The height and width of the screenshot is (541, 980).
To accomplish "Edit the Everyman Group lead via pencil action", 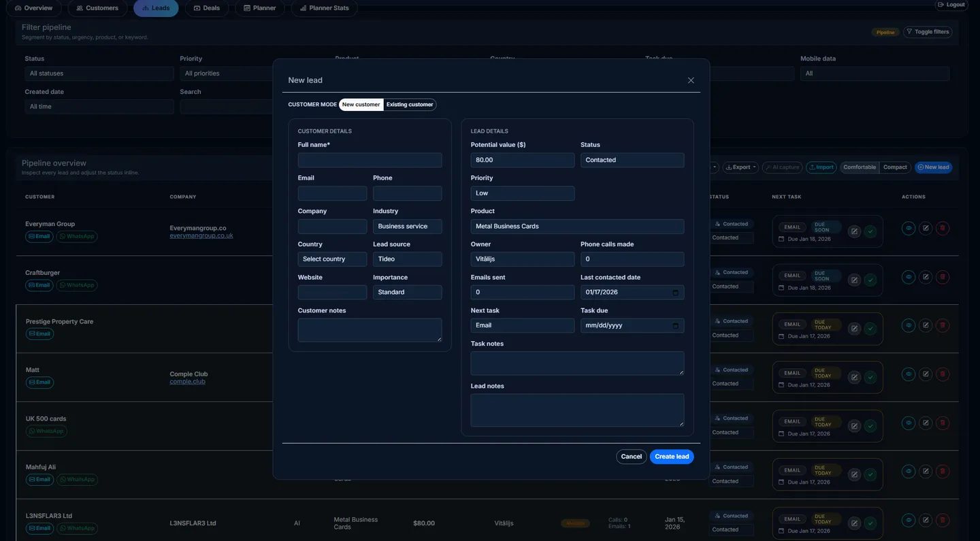I will 926,229.
